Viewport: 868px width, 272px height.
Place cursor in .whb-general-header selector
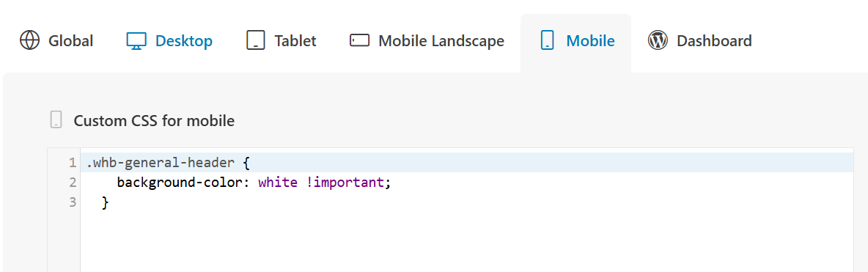[163, 163]
